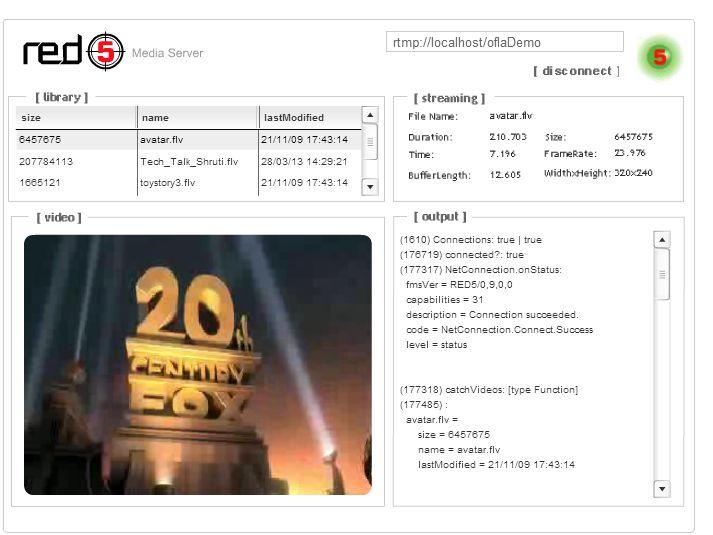Click the rtmp server URL field
The width and height of the screenshot is (713, 535).
tap(505, 42)
